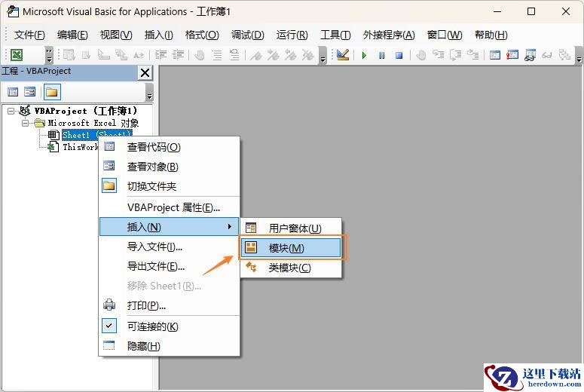
Task: Open the 帮助(H) menu
Action: coord(491,35)
